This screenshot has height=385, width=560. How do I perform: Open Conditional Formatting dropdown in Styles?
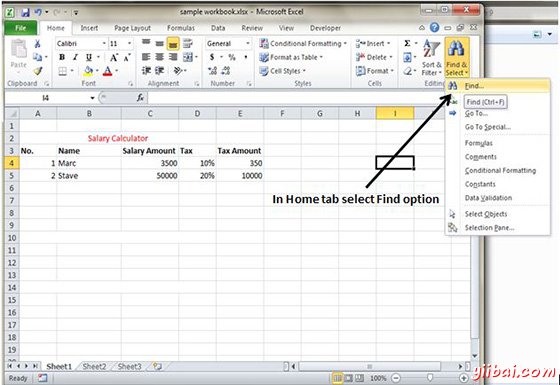pos(303,44)
